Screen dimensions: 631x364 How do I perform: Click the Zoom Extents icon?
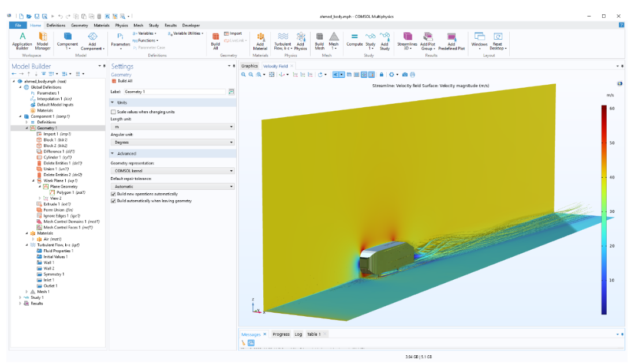pyautogui.click(x=272, y=74)
